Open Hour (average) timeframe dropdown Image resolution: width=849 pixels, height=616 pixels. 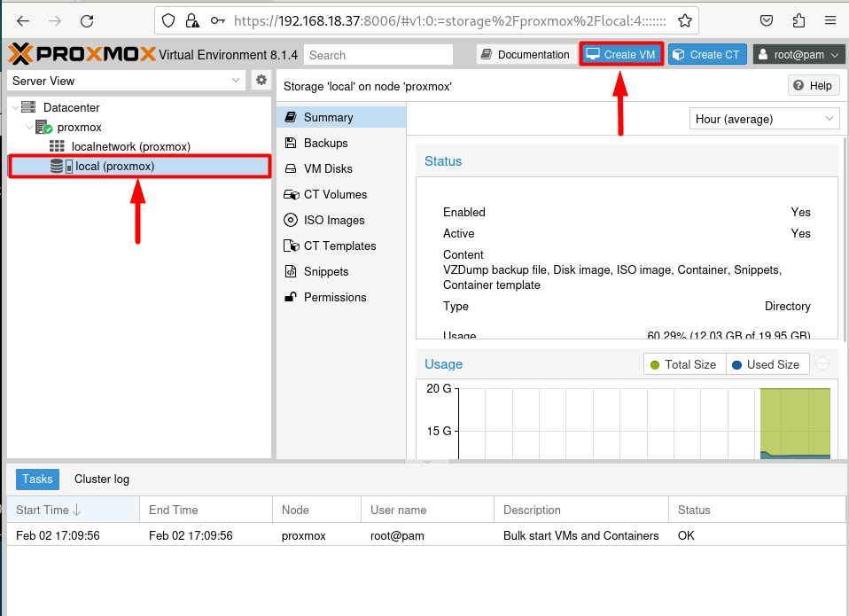tap(764, 119)
